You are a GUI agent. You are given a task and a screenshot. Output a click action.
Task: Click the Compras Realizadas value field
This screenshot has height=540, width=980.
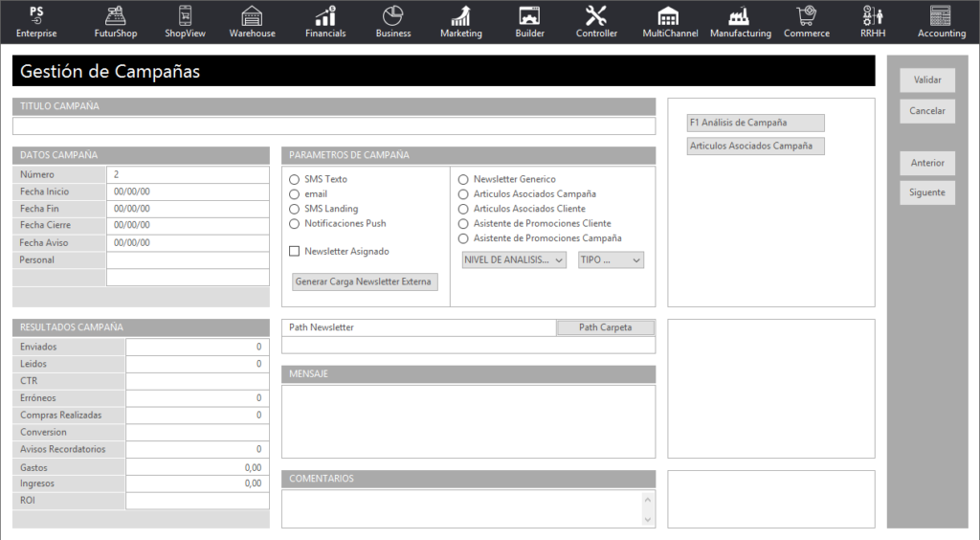point(197,415)
